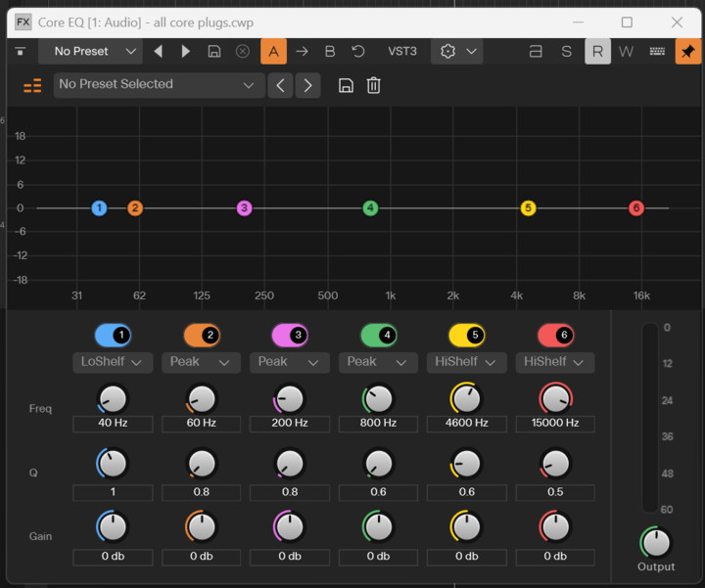The width and height of the screenshot is (705, 588).
Task: Toggle automation Read (R) button
Action: coord(597,51)
